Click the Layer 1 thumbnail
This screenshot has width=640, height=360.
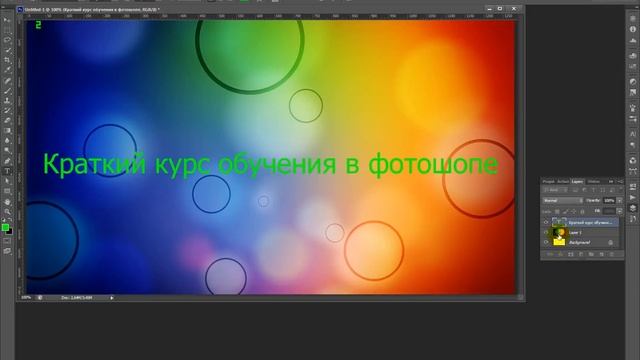[x=559, y=232]
